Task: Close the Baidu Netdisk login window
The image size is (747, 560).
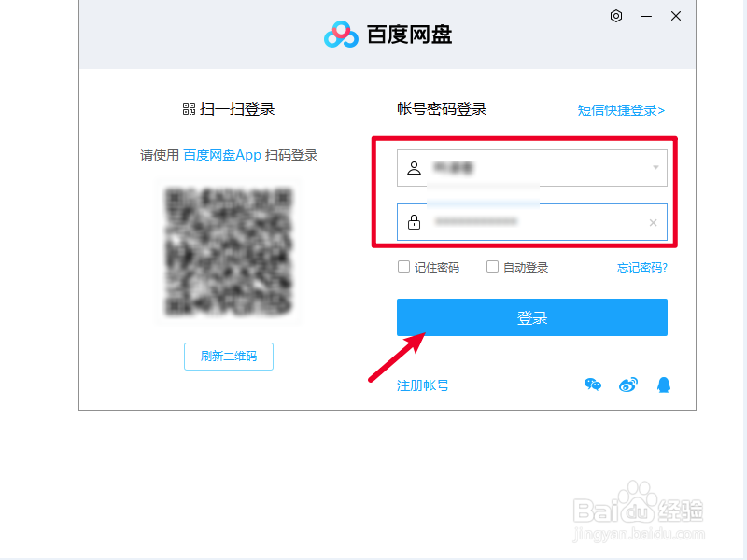Action: coord(675,16)
